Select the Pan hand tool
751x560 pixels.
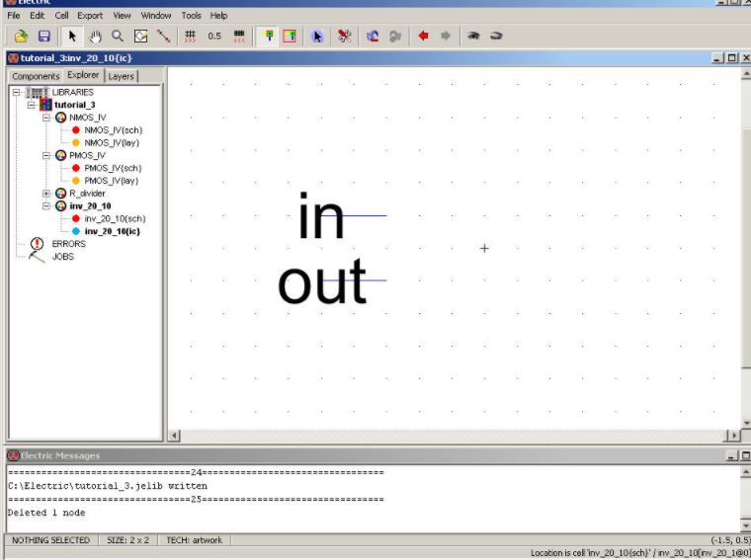pyautogui.click(x=96, y=36)
